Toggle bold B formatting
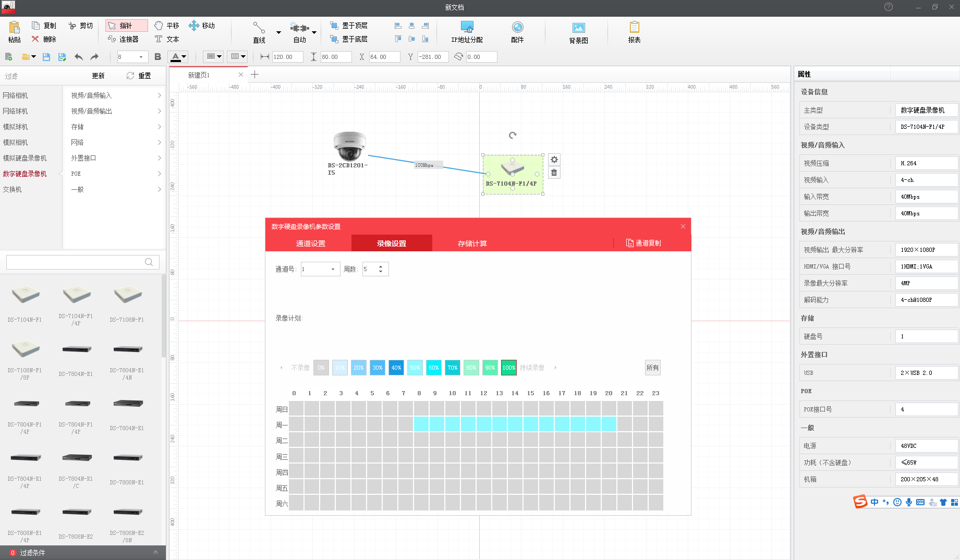Image resolution: width=960 pixels, height=560 pixels. [158, 57]
